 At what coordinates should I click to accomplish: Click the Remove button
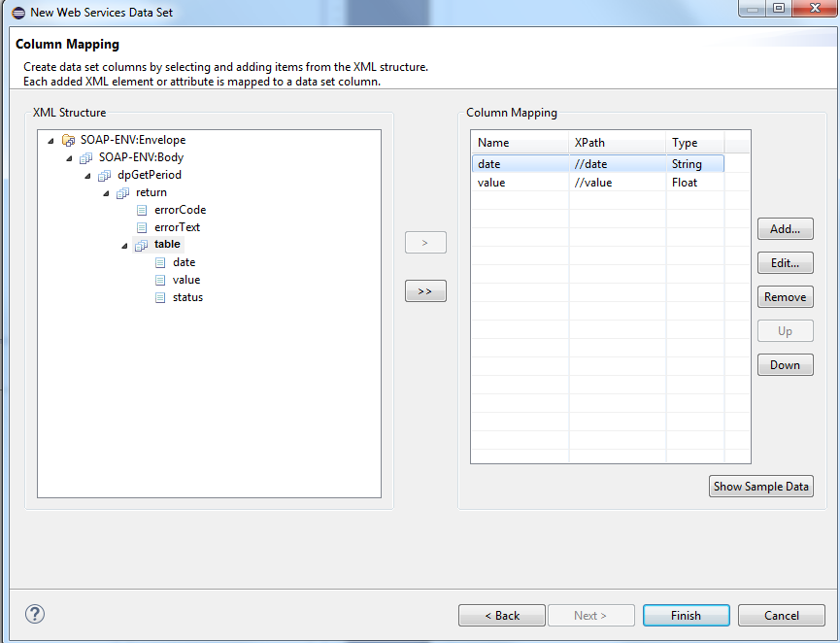pos(785,297)
